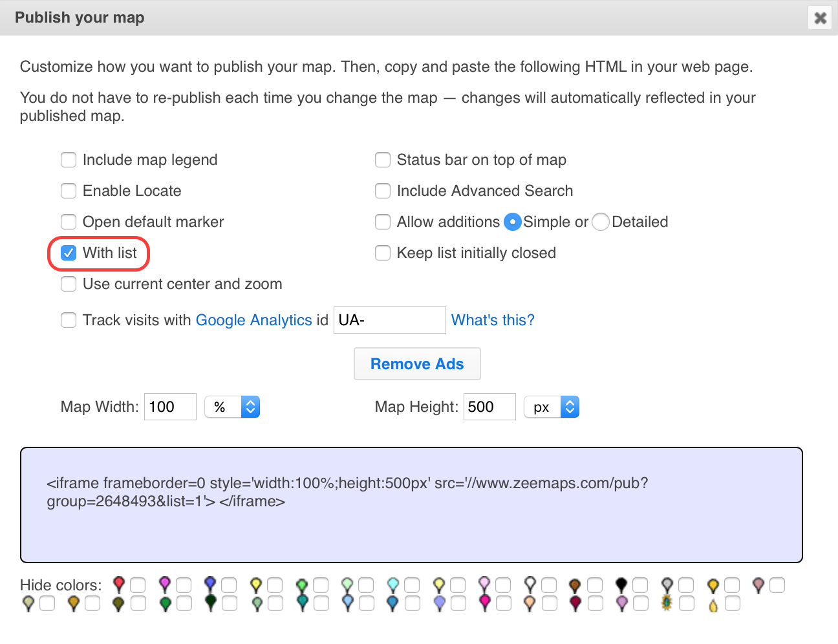The width and height of the screenshot is (838, 644).
Task: Click the white marker pin icon
Action: click(530, 585)
